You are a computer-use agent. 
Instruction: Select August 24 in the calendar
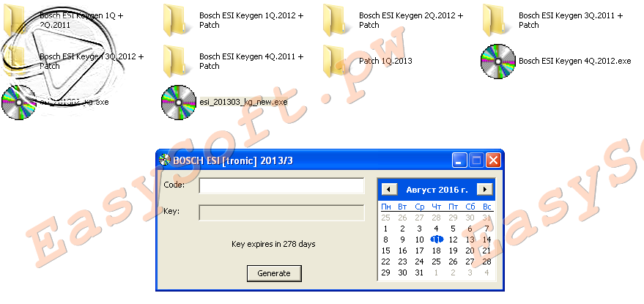pyautogui.click(x=419, y=262)
